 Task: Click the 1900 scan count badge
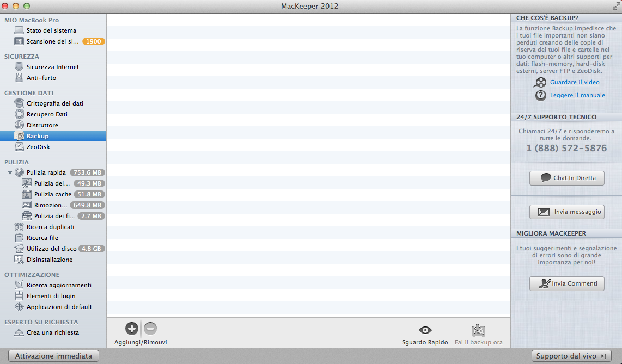tap(93, 41)
